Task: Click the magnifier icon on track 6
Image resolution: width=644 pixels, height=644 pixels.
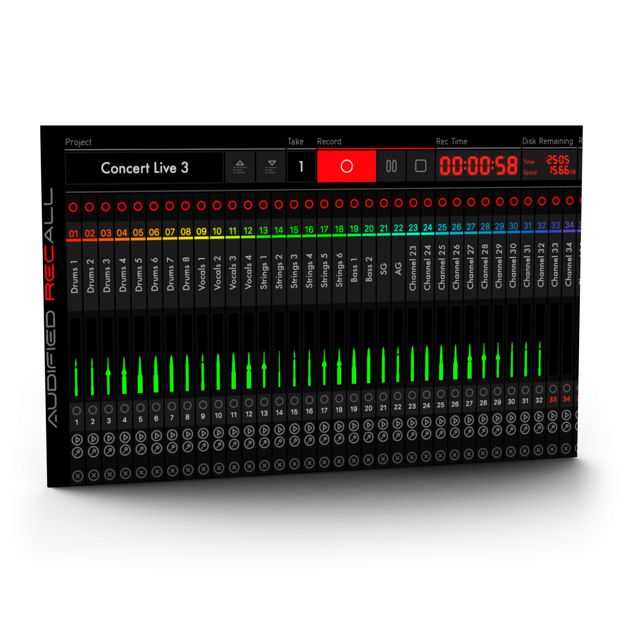Action: point(157,449)
